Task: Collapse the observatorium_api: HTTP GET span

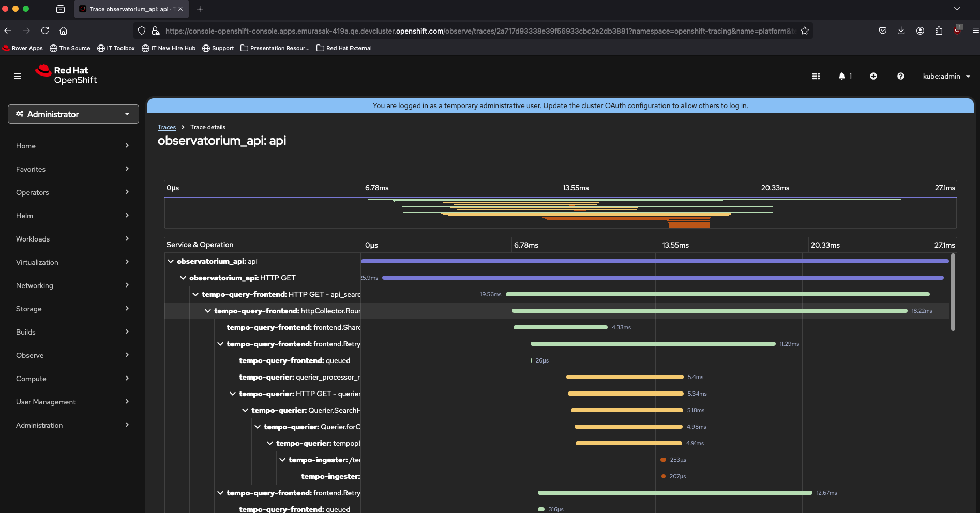Action: point(183,278)
